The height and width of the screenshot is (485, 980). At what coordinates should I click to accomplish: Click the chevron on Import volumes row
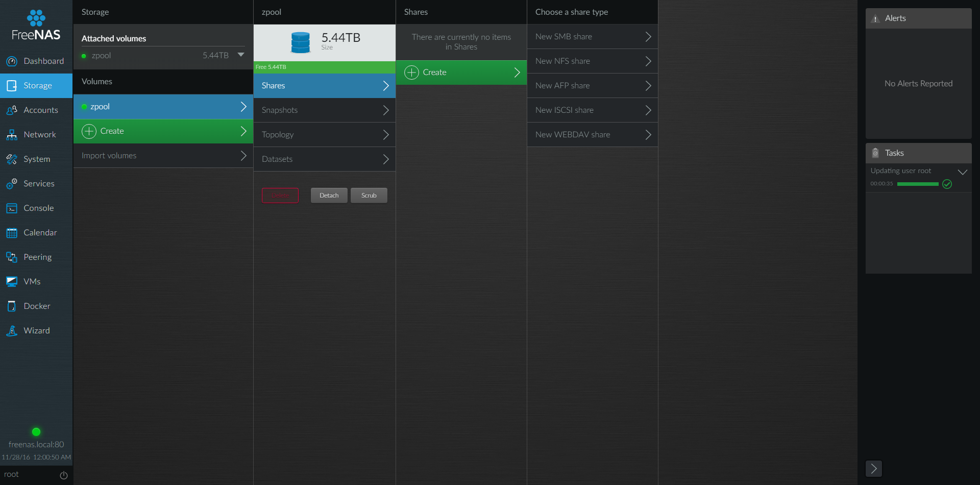(x=243, y=156)
